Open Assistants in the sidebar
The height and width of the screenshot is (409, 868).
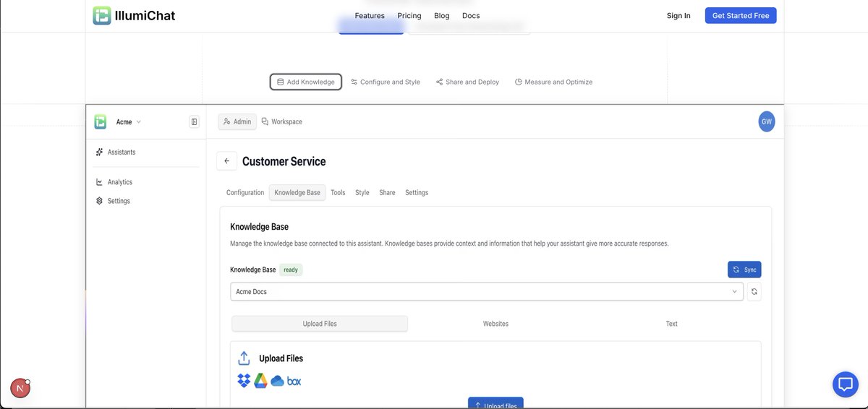(x=116, y=152)
